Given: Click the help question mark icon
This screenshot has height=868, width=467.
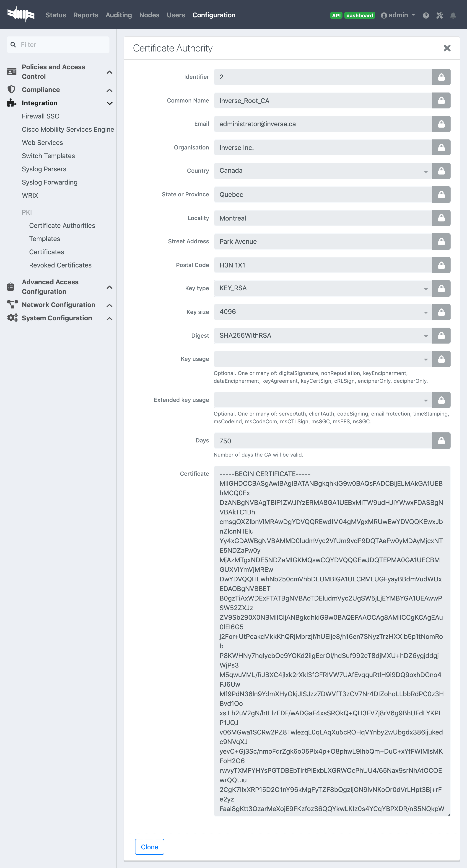Looking at the screenshot, I should 425,15.
